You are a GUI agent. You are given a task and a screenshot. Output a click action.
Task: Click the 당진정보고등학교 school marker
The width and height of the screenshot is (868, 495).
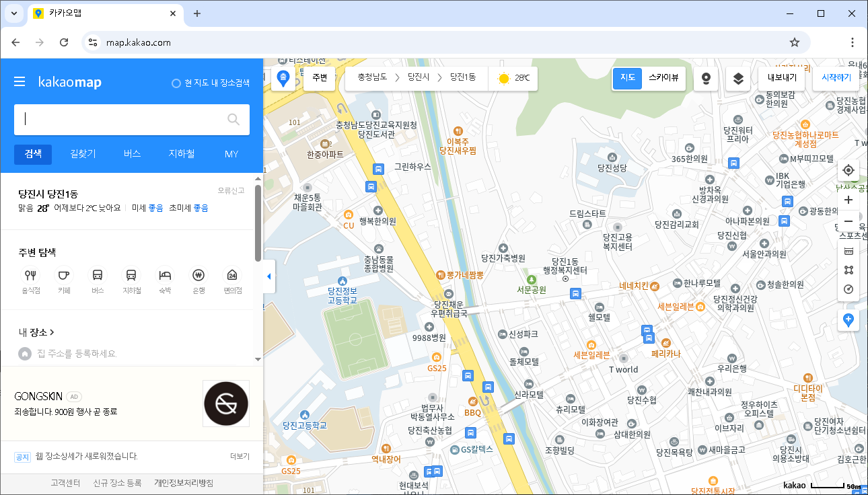(342, 280)
